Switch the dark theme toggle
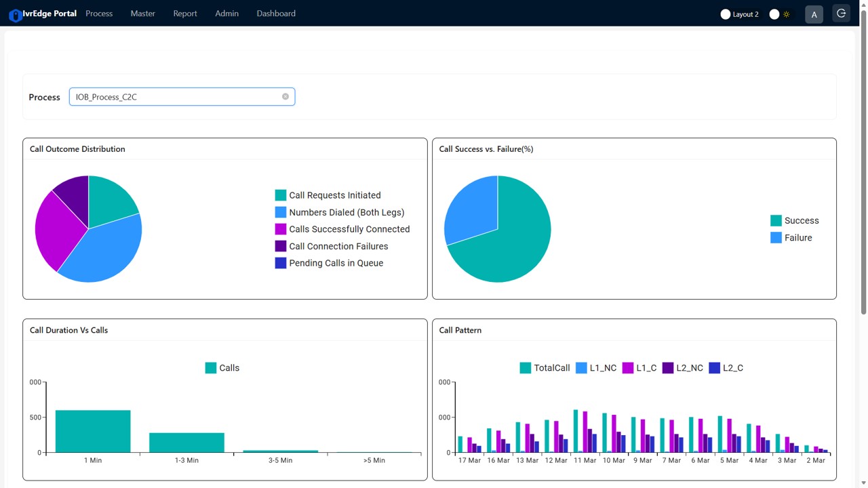The width and height of the screenshot is (868, 488). [774, 14]
